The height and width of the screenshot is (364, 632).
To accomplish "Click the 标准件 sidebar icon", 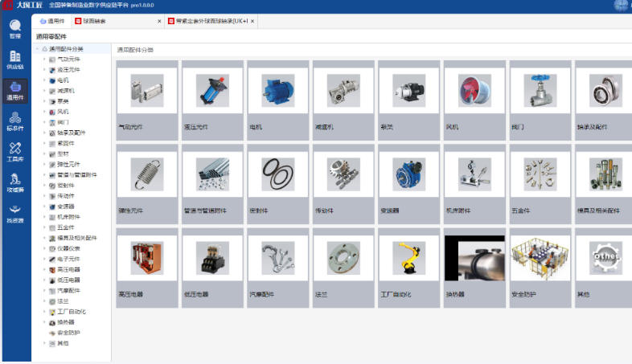I will click(x=14, y=121).
